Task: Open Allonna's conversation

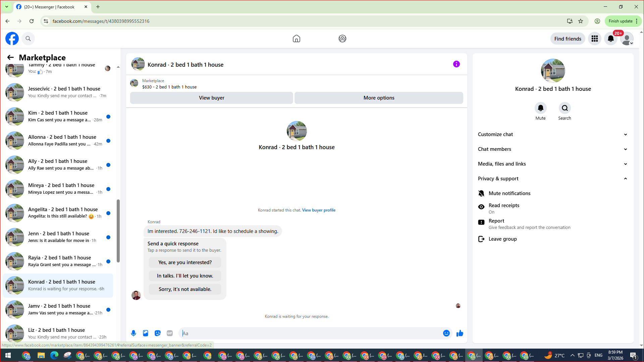Action: 58,141
